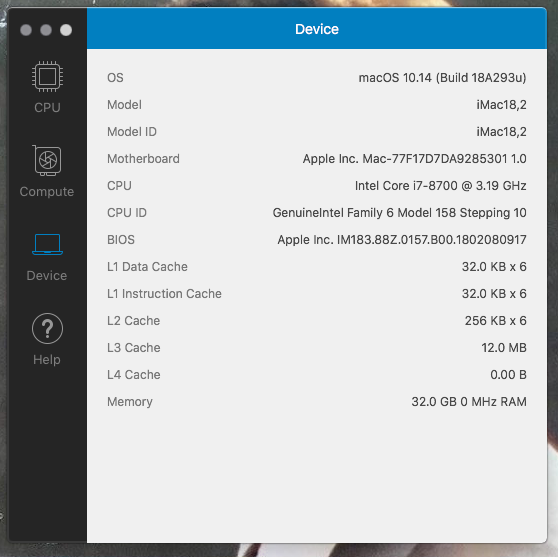Click the L4 Cache label
The image size is (558, 557).
tap(133, 375)
